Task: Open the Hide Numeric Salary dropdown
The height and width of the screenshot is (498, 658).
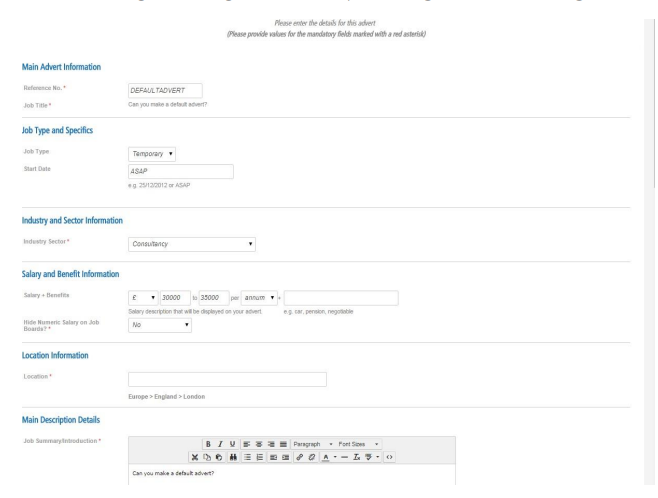Action: point(160,325)
